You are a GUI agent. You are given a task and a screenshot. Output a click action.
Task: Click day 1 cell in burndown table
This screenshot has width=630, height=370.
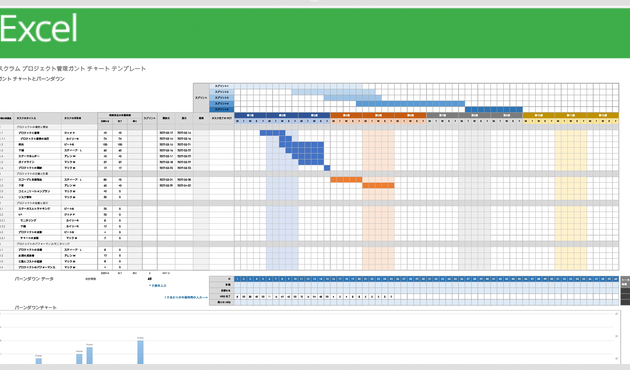237,279
